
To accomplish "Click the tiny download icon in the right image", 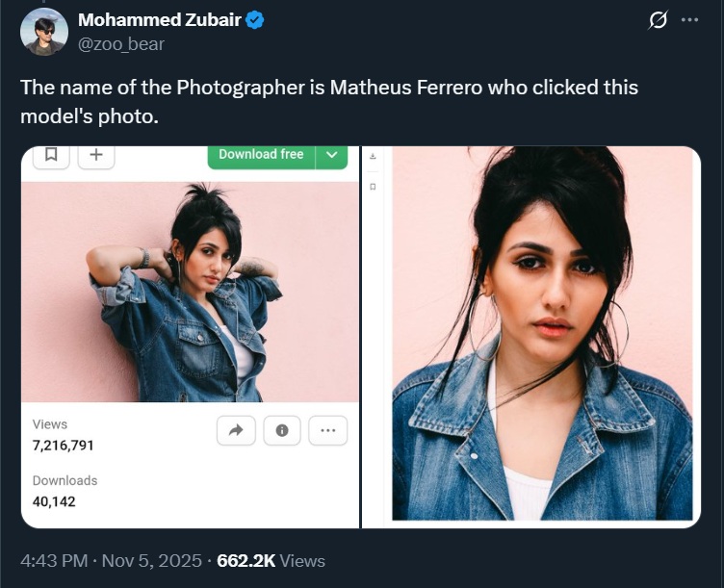I will point(374,156).
